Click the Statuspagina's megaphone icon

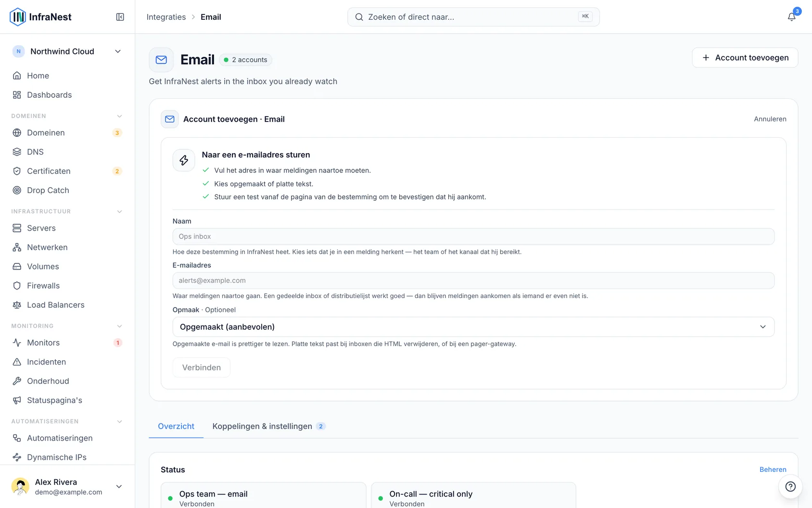point(17,400)
